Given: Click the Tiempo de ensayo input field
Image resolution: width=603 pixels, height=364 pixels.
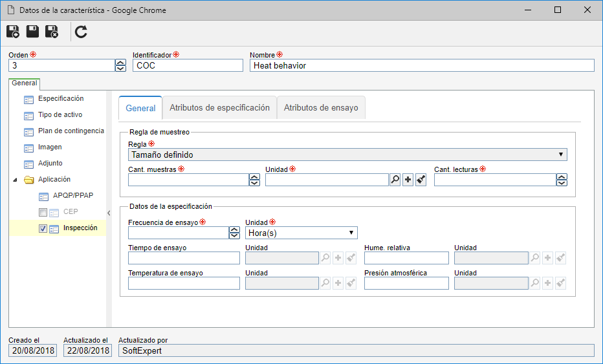Looking at the screenshot, I should (x=184, y=258).
